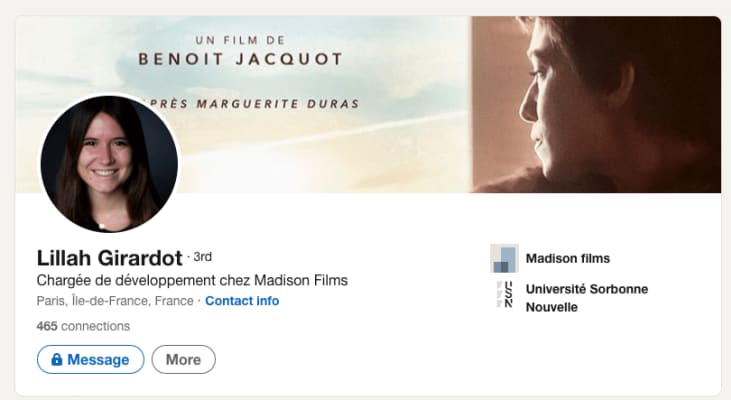Open the Madison films company link

[567, 258]
